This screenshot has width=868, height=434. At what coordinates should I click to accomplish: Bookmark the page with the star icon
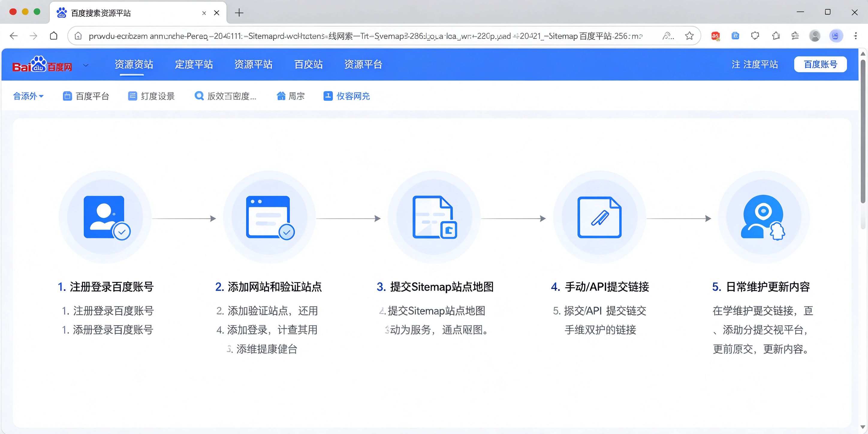(689, 36)
